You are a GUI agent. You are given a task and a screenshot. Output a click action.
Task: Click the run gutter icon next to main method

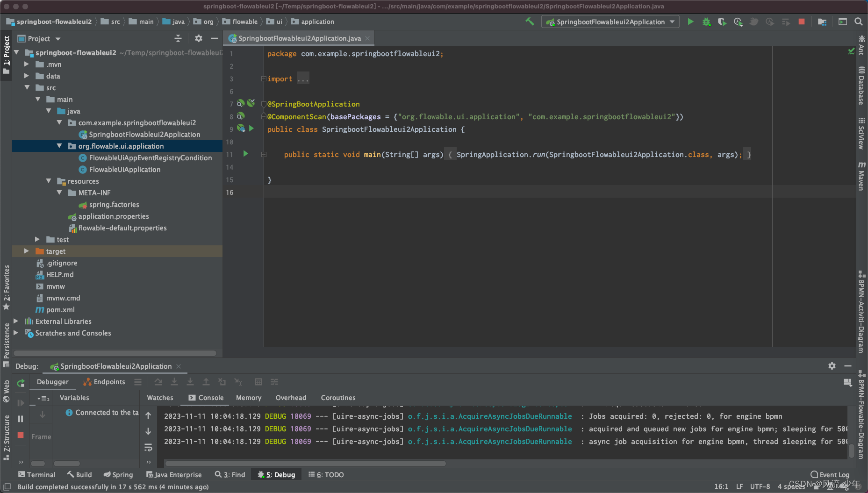click(245, 154)
